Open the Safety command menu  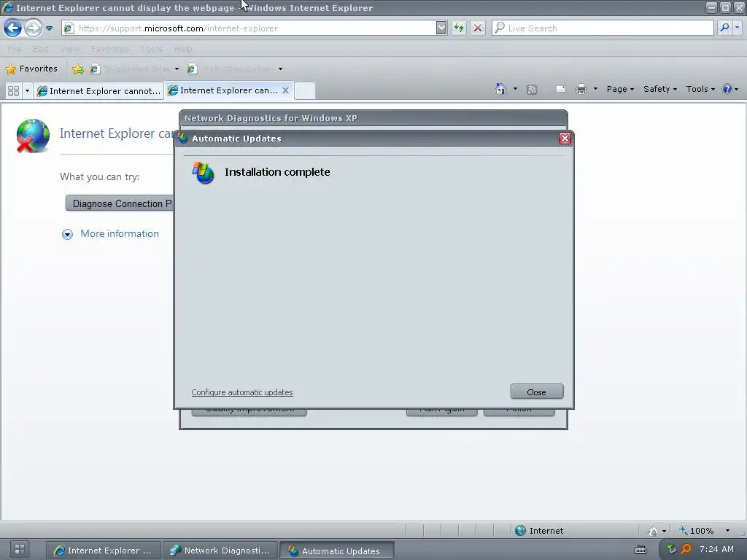click(x=659, y=89)
